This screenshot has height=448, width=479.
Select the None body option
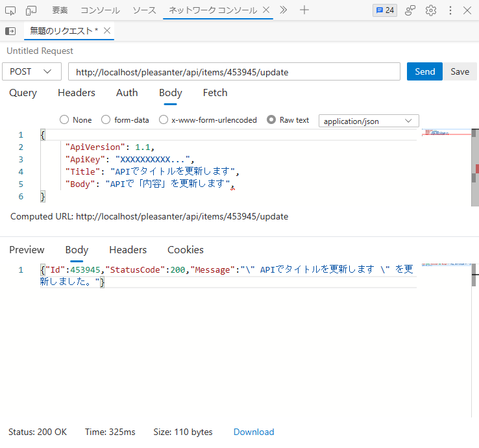coord(64,120)
